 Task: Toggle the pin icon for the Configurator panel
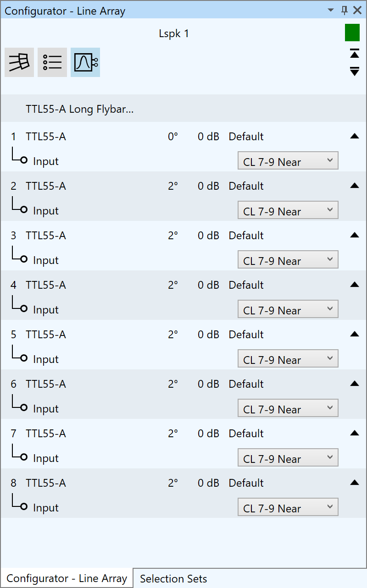(x=345, y=10)
